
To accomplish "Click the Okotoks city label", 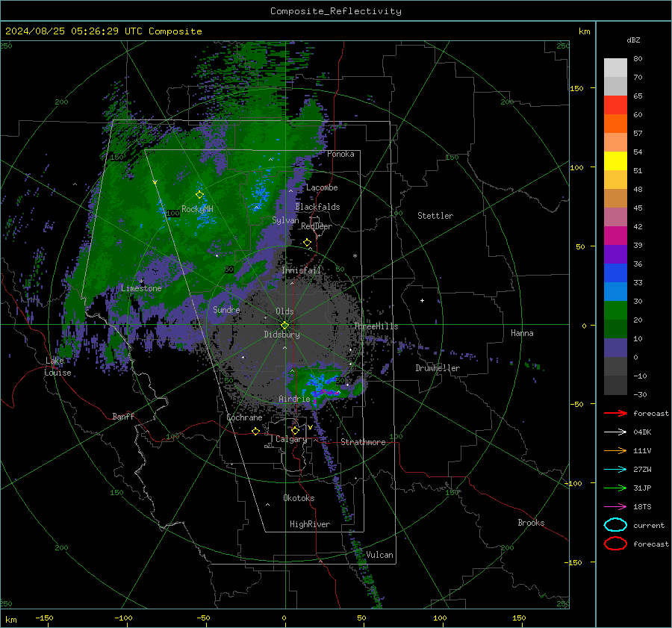I will tap(299, 498).
